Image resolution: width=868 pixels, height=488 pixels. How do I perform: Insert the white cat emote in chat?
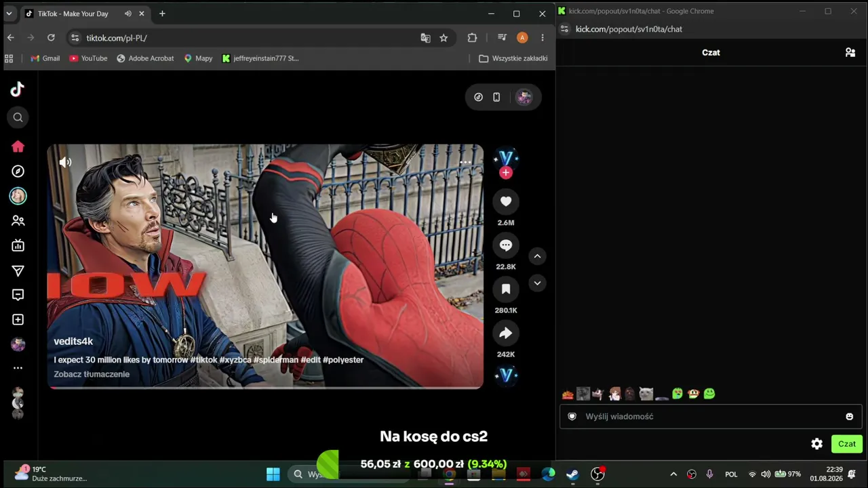pyautogui.click(x=646, y=394)
